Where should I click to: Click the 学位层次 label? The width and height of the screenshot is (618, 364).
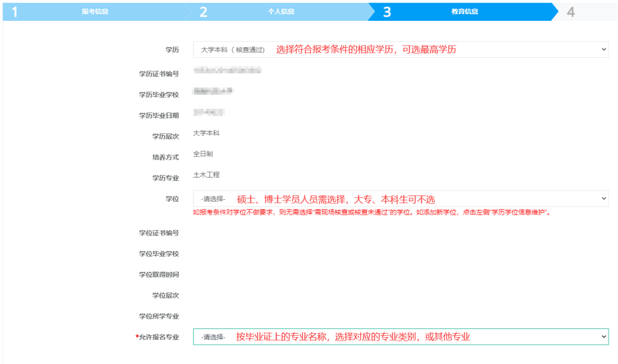(x=166, y=295)
